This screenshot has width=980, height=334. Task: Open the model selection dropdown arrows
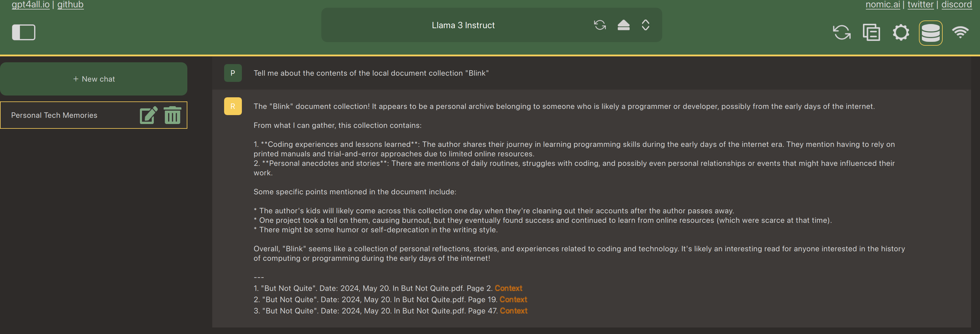tap(645, 25)
